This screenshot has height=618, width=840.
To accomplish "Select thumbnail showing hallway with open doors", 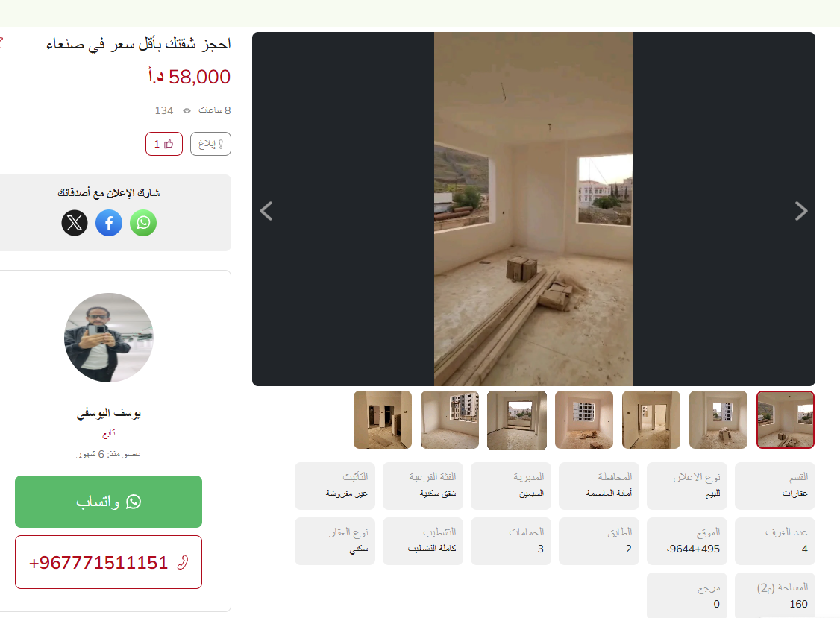I will (x=651, y=420).
